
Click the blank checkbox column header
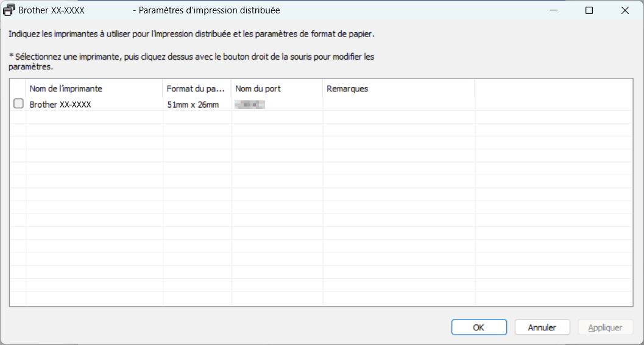[x=18, y=89]
